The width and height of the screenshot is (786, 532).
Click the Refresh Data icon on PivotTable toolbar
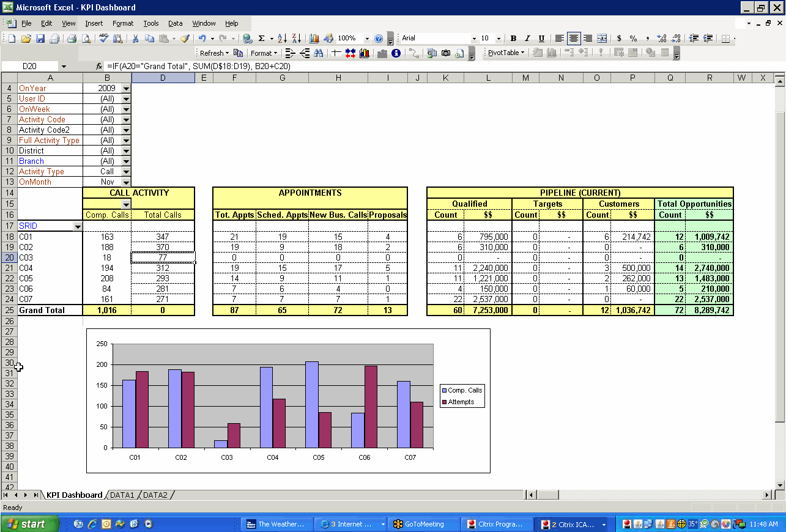coord(601,53)
